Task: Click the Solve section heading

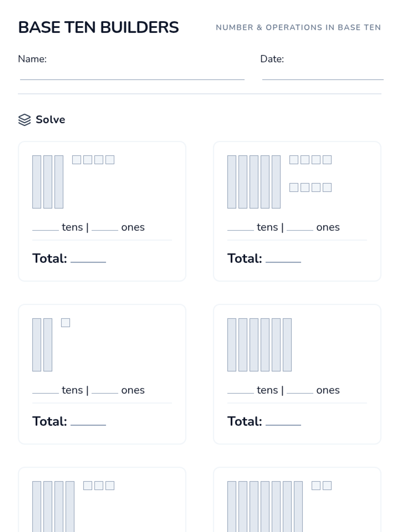Action: [50, 120]
